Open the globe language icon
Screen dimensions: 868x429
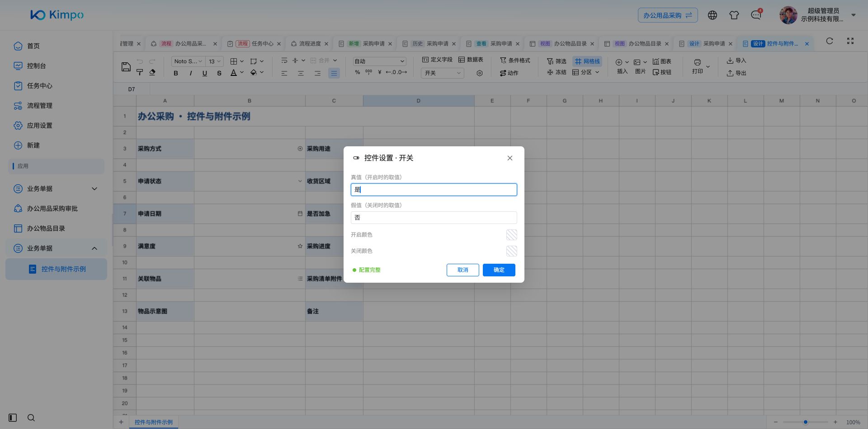[712, 15]
